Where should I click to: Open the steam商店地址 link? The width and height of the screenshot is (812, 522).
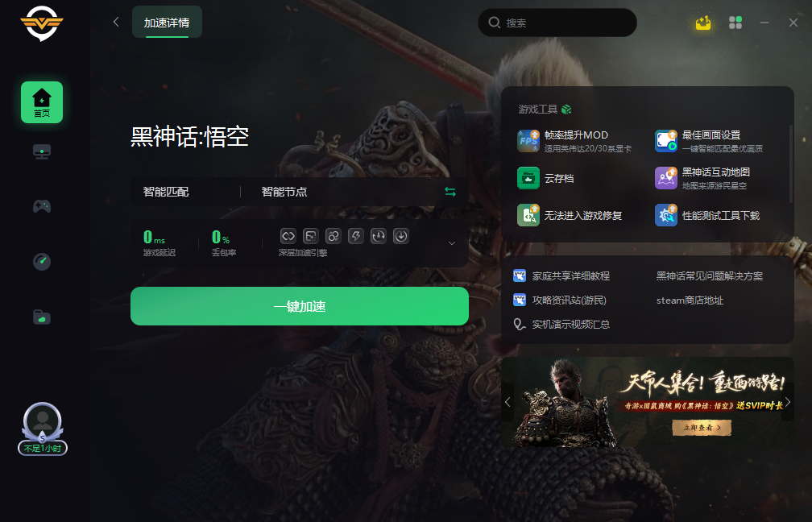[690, 300]
